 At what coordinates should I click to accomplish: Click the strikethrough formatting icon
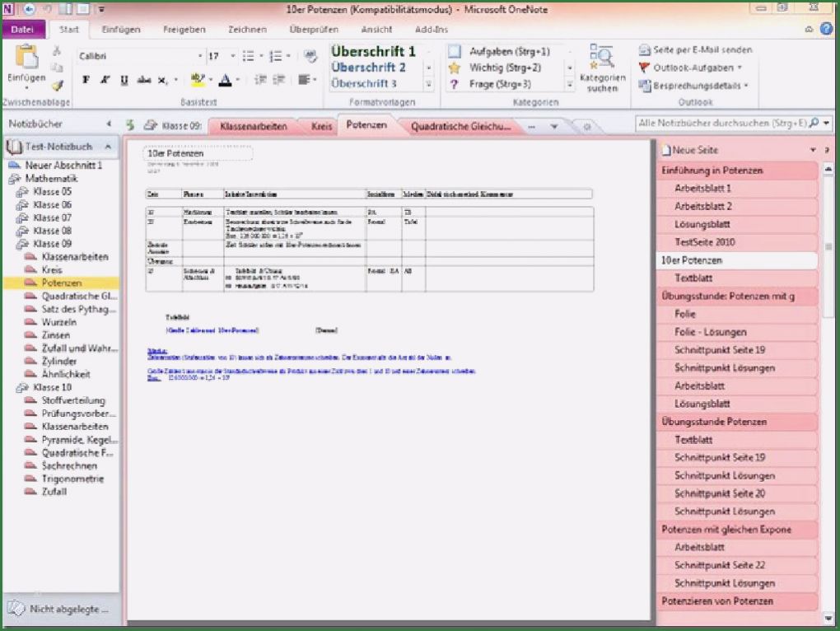click(x=144, y=80)
